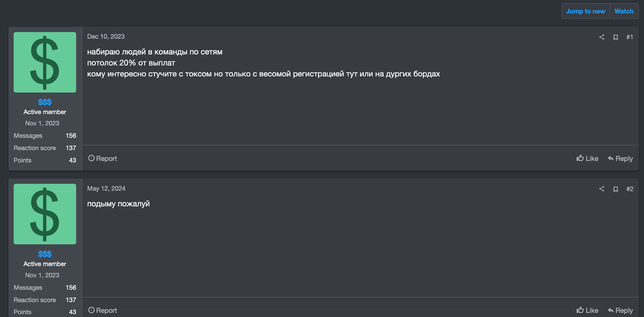
Task: Open the $$$ profile from the second post
Action: (44, 254)
